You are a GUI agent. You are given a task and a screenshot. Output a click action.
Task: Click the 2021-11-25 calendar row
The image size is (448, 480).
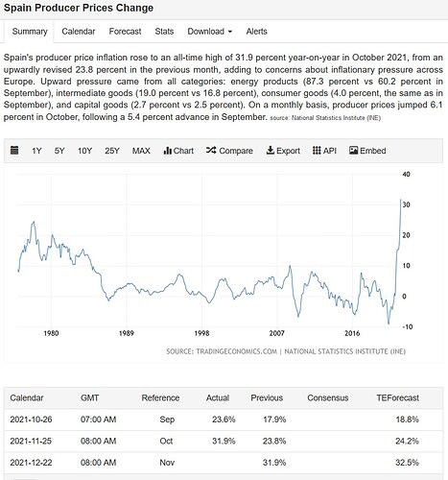click(224, 441)
